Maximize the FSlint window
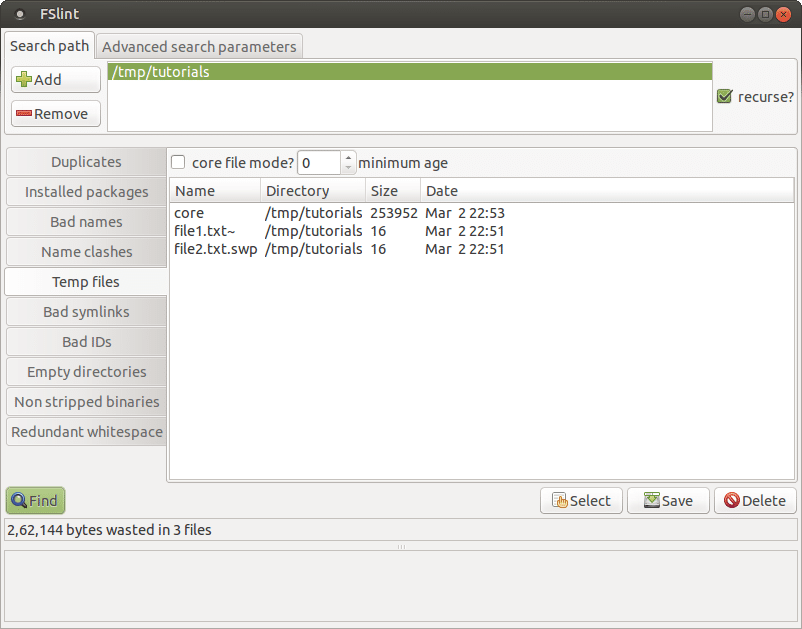 point(765,14)
